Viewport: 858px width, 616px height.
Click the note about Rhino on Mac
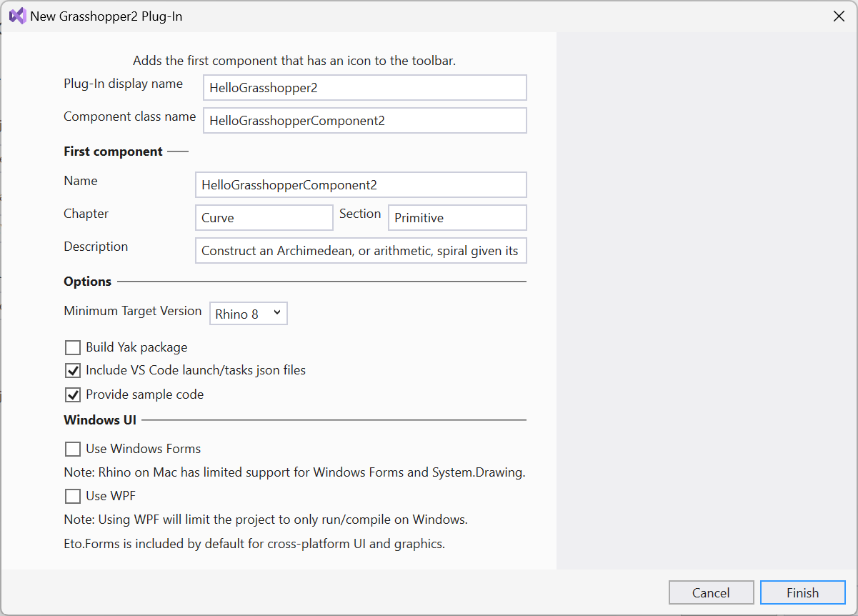coord(295,472)
